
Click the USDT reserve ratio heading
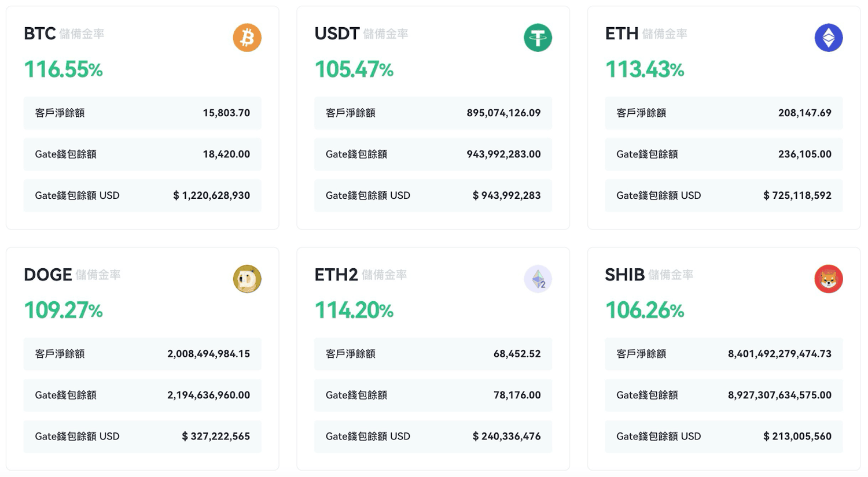tap(361, 34)
